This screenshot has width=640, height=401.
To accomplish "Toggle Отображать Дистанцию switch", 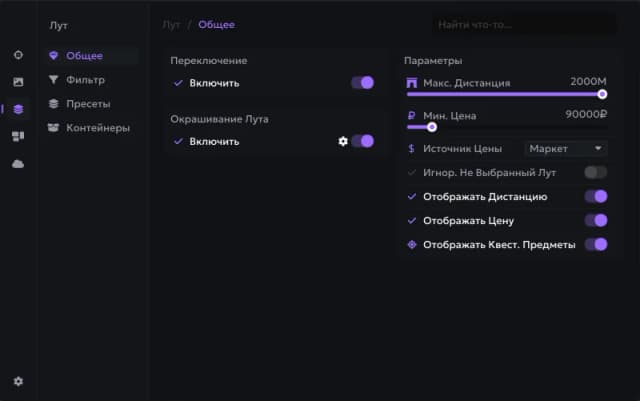I will pyautogui.click(x=596, y=196).
